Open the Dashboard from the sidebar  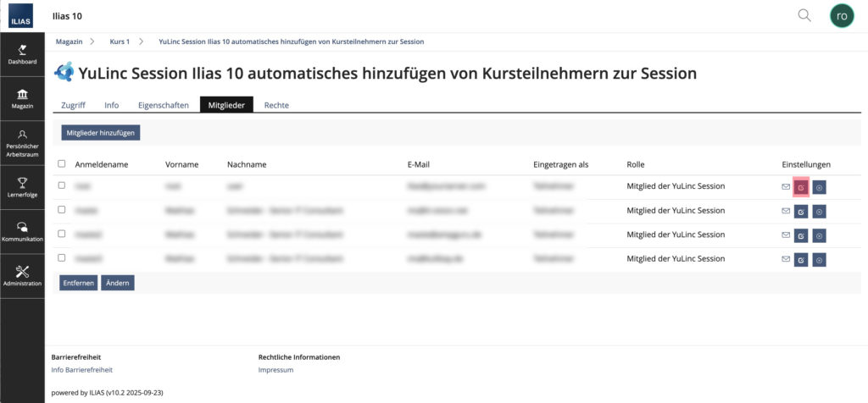click(22, 56)
